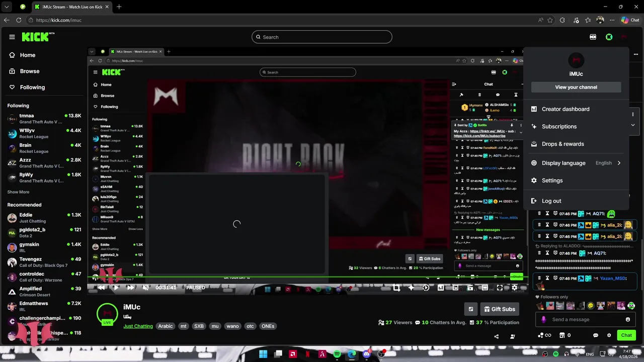Select the wano tag
Image resolution: width=644 pixels, height=362 pixels.
pyautogui.click(x=232, y=326)
